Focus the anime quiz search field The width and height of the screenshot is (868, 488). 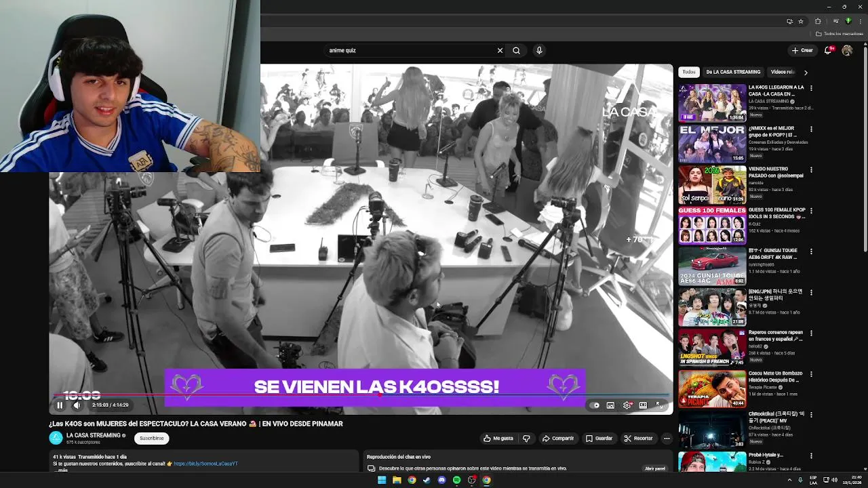[x=410, y=50]
